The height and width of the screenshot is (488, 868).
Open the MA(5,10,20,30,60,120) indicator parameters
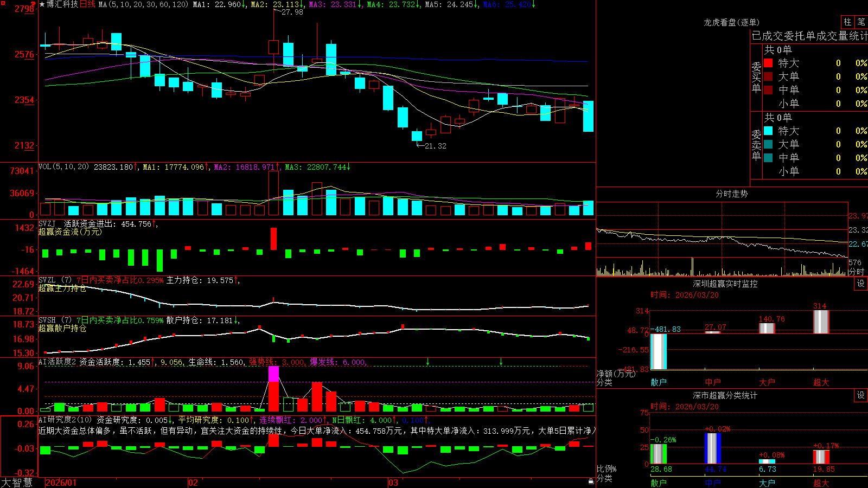[143, 4]
